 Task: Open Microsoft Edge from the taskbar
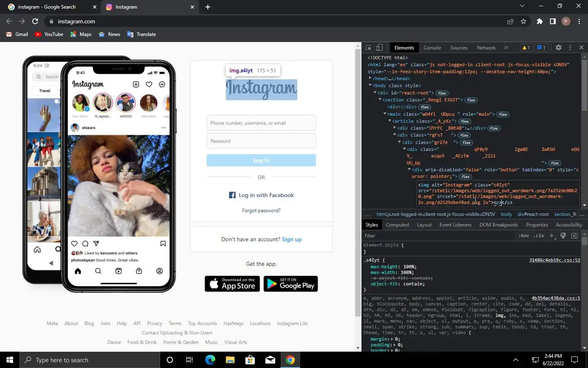210,360
